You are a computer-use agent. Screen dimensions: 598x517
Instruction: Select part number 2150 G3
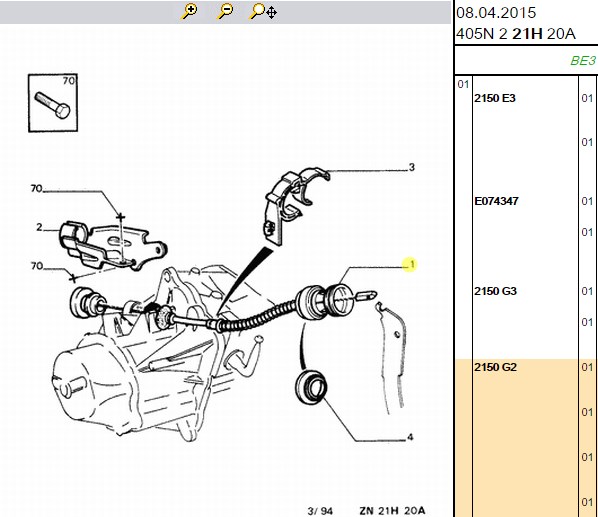(x=495, y=291)
